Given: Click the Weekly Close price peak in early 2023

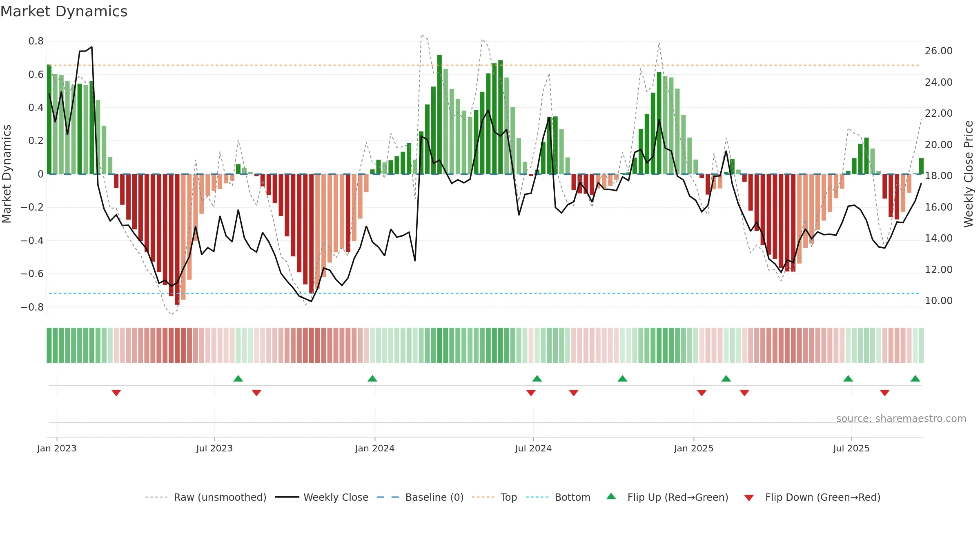Looking at the screenshot, I should [92, 47].
